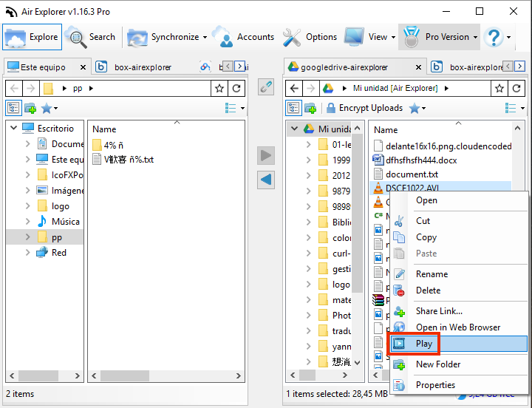Viewport: 532px width, 408px height.
Task: Open the View menu dropdown
Action: pos(370,37)
